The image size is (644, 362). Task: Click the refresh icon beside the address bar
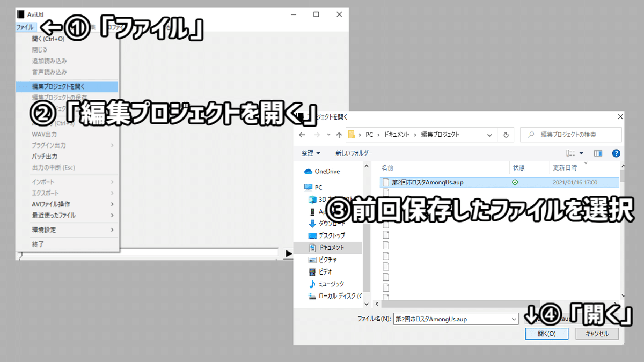click(x=506, y=135)
